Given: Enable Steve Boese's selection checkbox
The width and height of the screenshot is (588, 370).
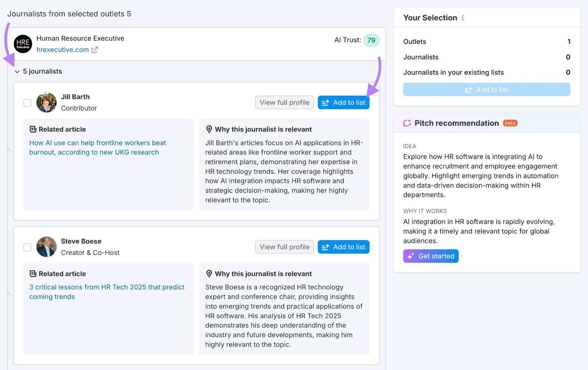Looking at the screenshot, I should [x=27, y=247].
